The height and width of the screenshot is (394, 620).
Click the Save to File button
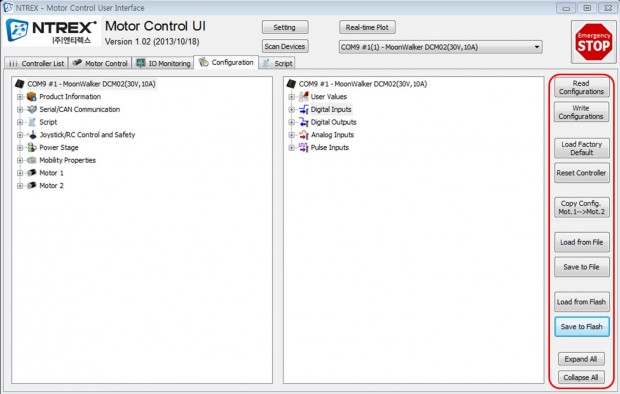[x=581, y=267]
